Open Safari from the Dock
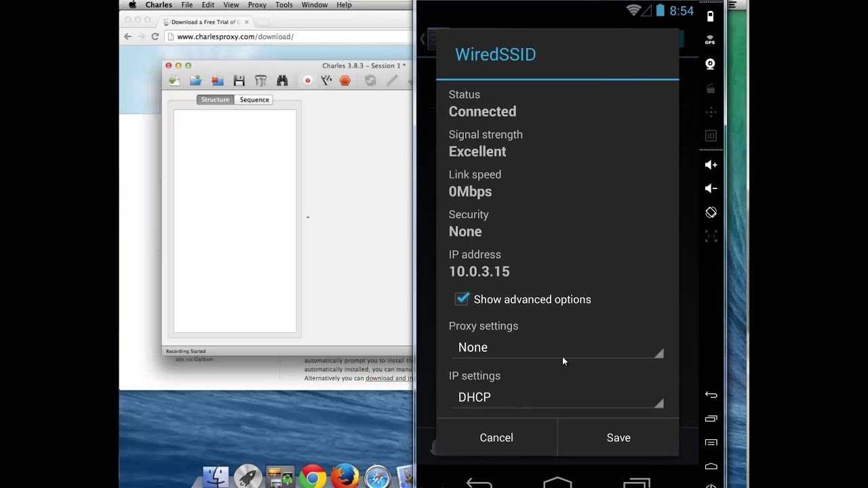Screen dimensions: 868x488 coord(377,477)
